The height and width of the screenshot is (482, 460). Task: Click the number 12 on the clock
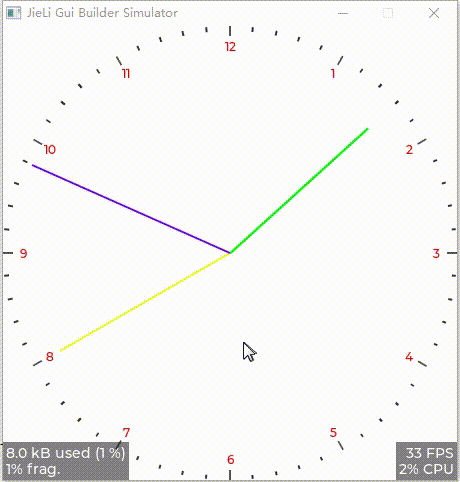(230, 47)
